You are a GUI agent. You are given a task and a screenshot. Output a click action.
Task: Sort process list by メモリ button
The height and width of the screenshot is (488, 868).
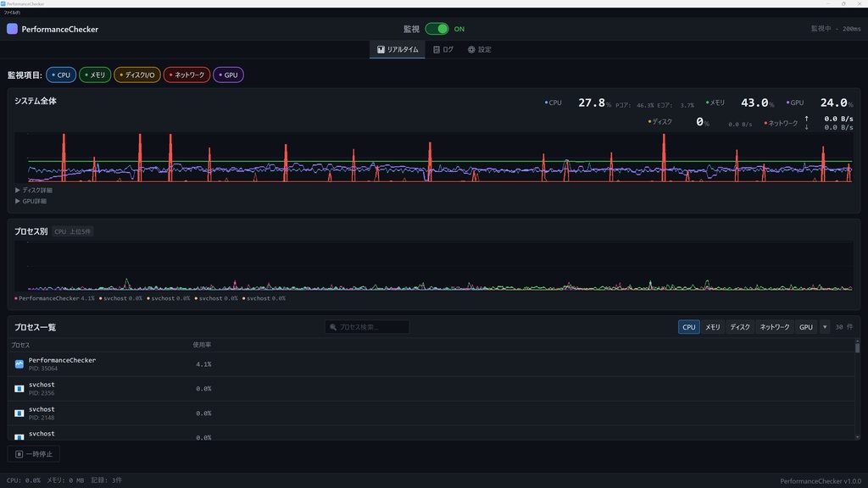(x=712, y=327)
